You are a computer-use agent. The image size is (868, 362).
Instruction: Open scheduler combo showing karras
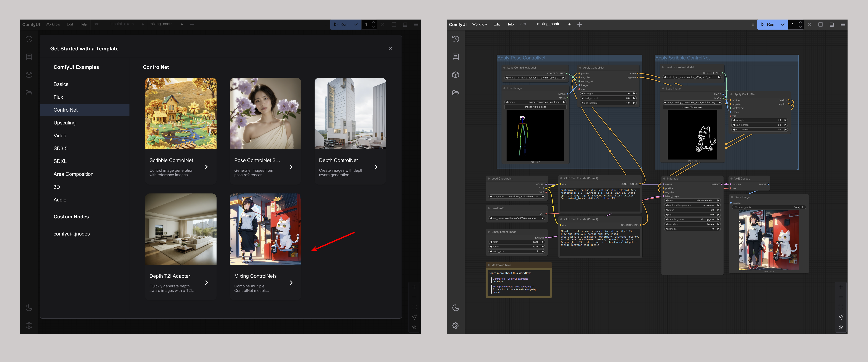coord(692,224)
